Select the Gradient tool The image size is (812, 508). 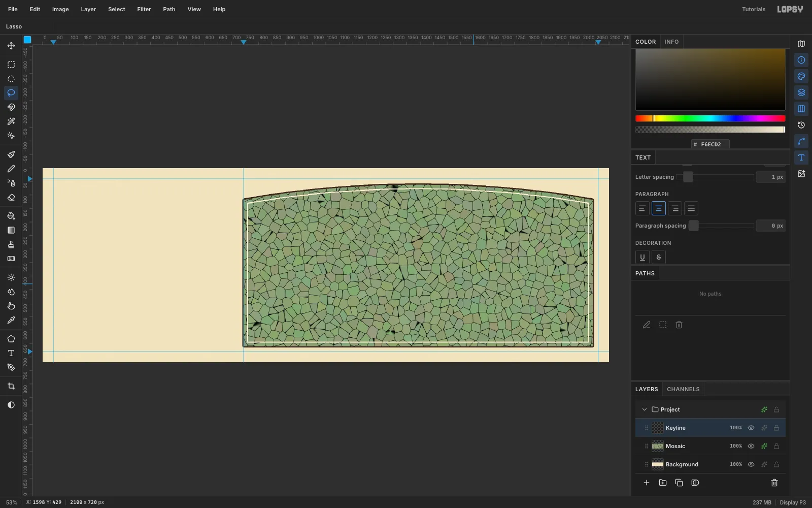click(11, 230)
